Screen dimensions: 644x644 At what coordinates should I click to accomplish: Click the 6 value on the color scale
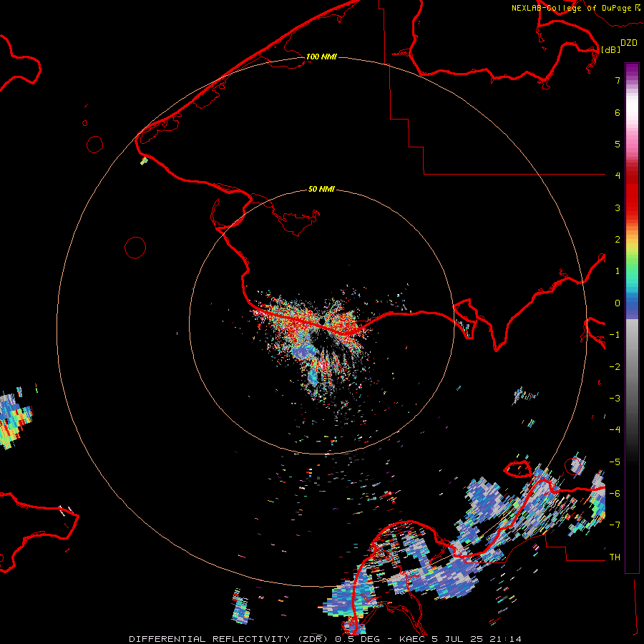(618, 112)
